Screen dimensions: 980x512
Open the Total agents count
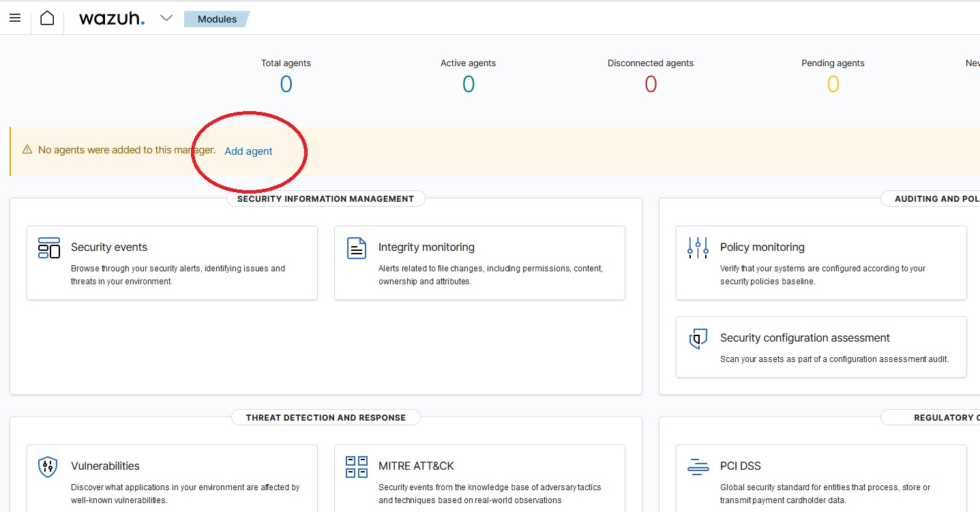pos(286,84)
